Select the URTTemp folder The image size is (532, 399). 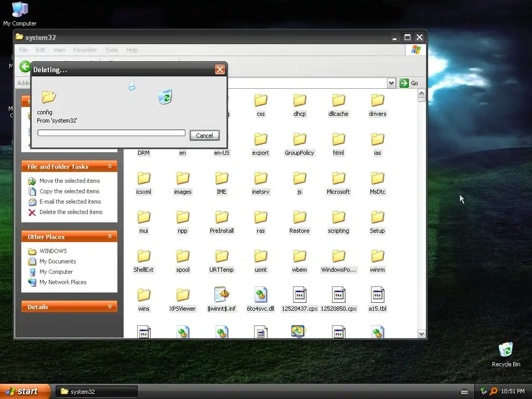(221, 262)
